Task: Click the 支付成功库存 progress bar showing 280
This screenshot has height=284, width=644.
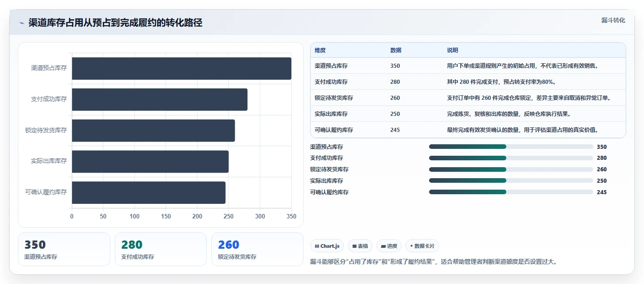Action: click(511, 158)
